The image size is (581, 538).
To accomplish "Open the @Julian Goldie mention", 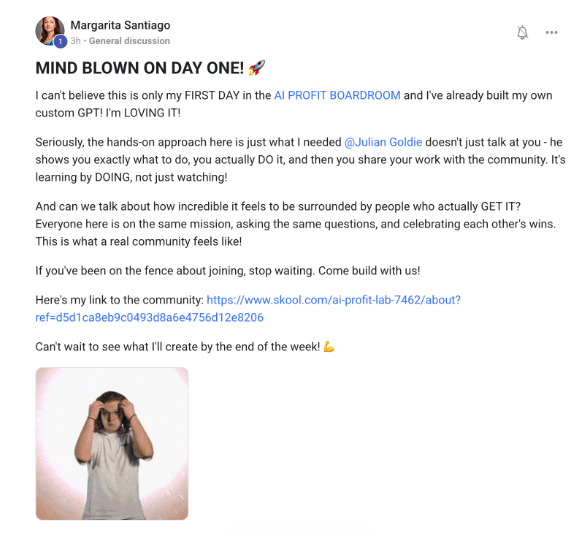I will coord(383,142).
